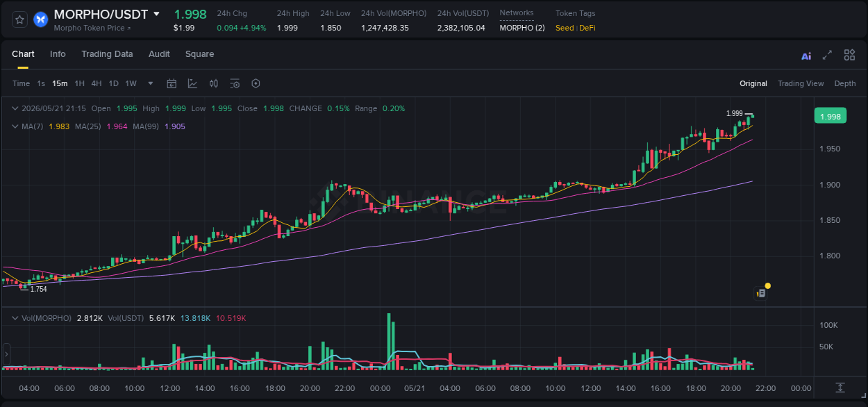Open the Morpho Token Price link
Screen dimensions: 868x407
click(x=92, y=28)
